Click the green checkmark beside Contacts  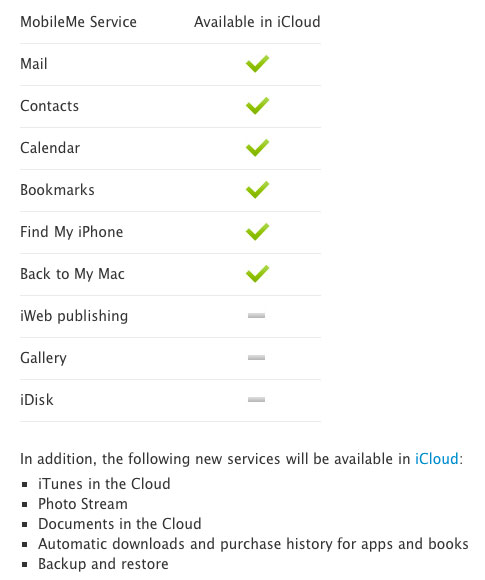pos(257,106)
